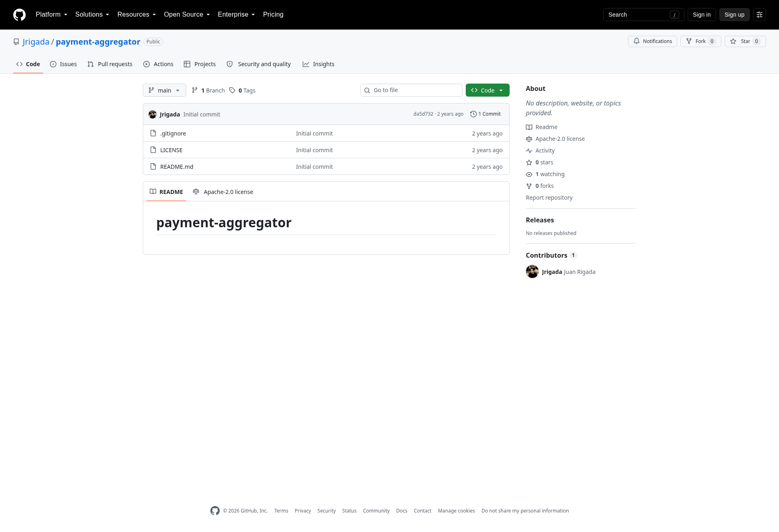Open the 0 forks link
Screen dimensions: 779x532
coord(540,186)
